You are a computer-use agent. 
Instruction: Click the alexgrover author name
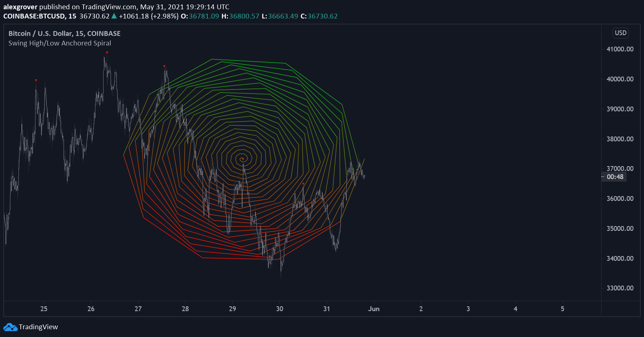pos(20,7)
